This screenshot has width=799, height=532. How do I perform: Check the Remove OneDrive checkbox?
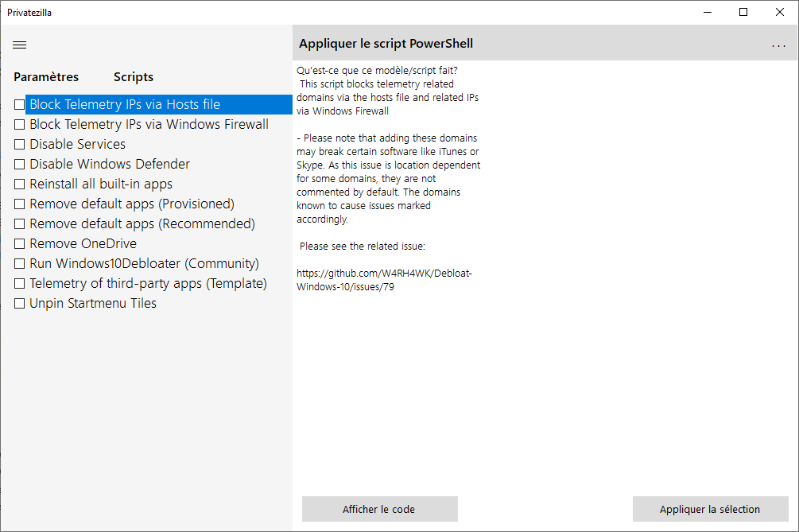pos(19,243)
